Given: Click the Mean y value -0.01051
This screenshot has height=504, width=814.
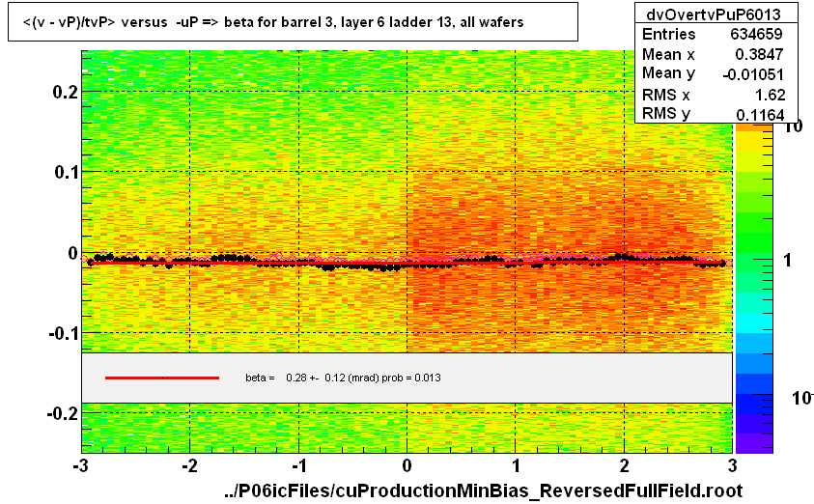Looking at the screenshot, I should coord(753,74).
